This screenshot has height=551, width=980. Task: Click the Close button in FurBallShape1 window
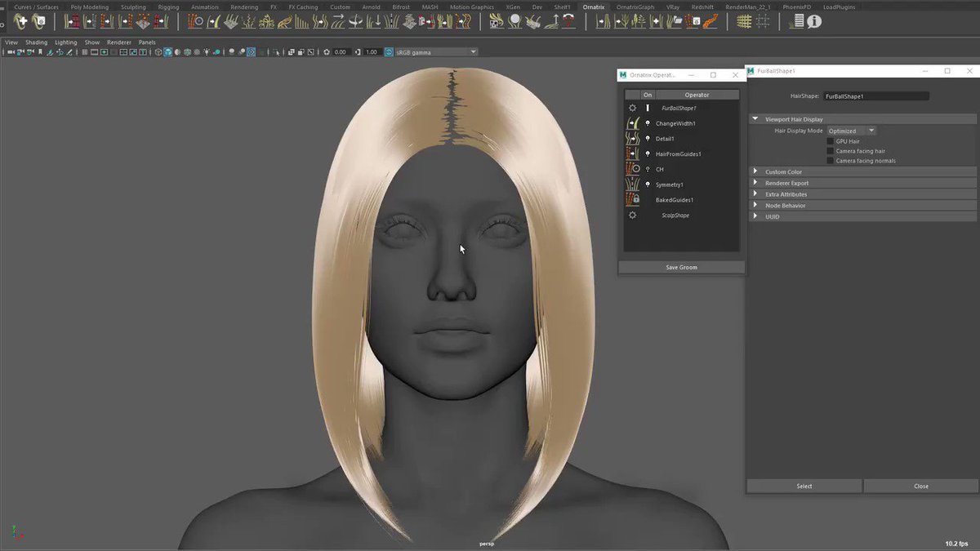click(x=921, y=486)
